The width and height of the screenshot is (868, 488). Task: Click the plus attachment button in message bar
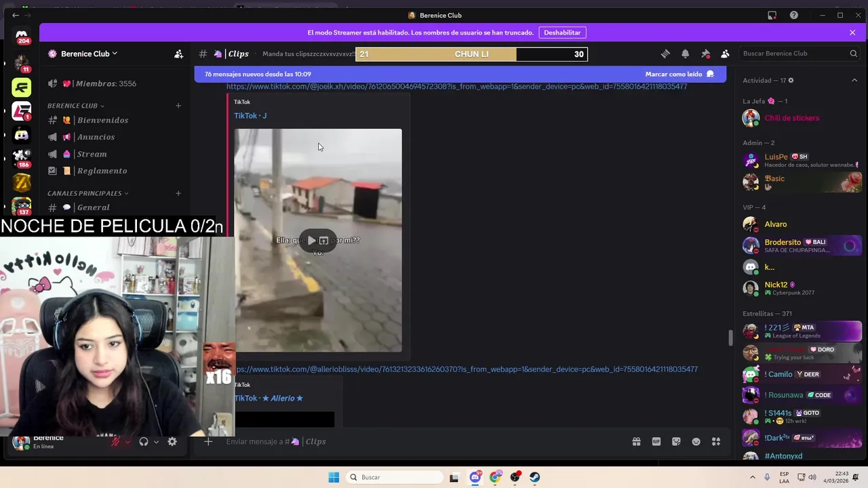(208, 441)
